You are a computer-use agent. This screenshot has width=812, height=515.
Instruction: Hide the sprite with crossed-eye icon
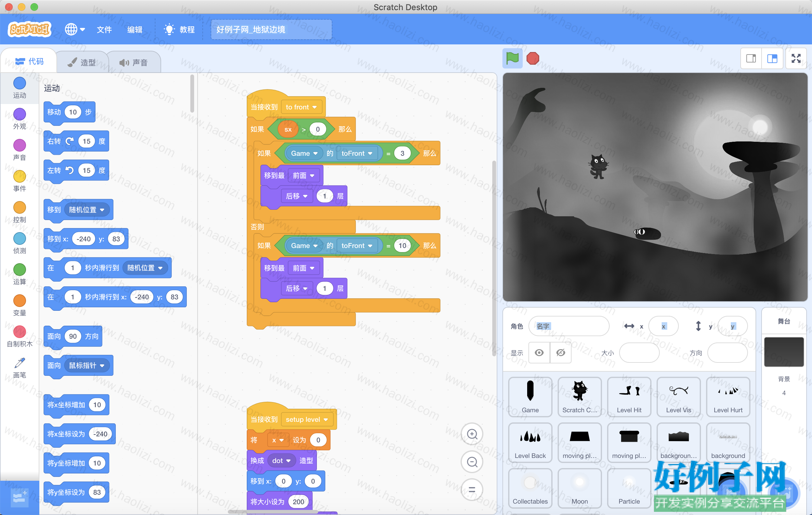pyautogui.click(x=560, y=353)
